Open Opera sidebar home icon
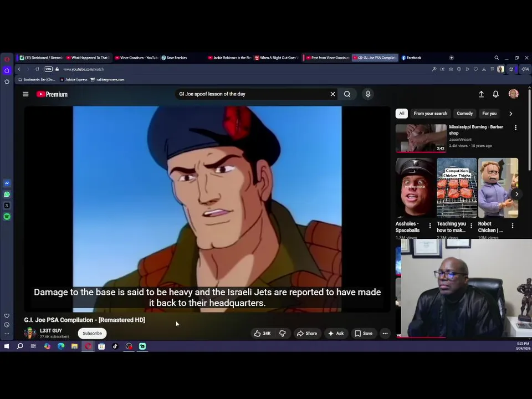 7,70
